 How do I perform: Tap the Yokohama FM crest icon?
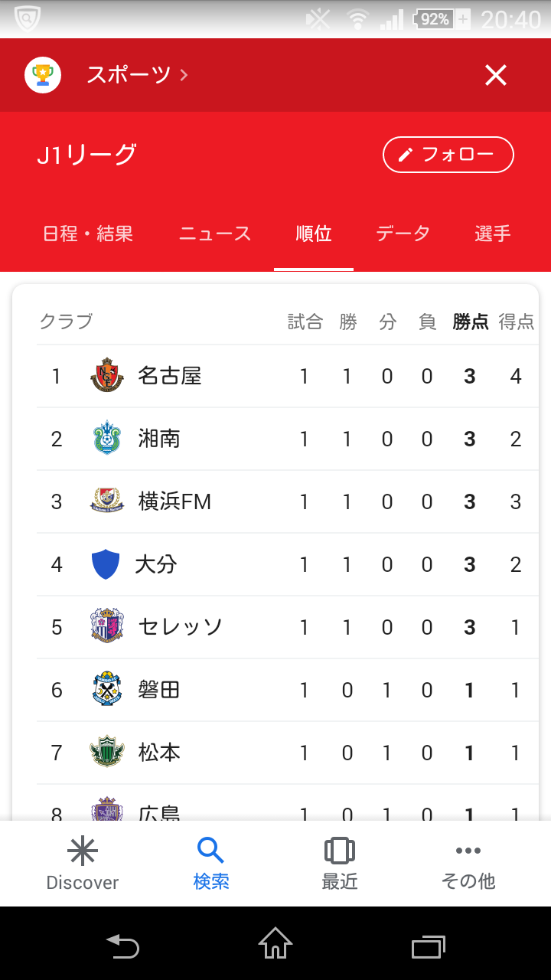click(x=107, y=501)
